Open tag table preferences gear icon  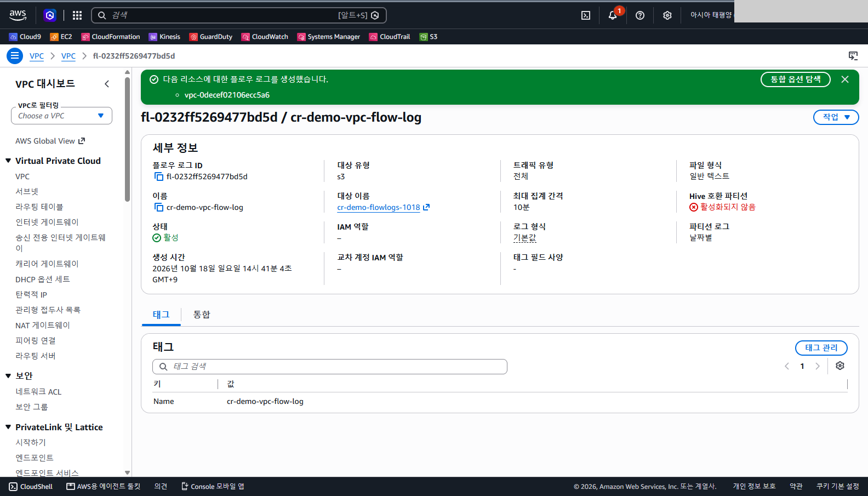pyautogui.click(x=840, y=366)
